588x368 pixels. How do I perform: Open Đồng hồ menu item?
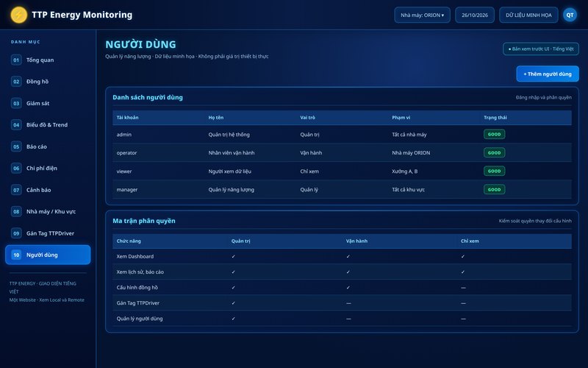pyautogui.click(x=48, y=82)
